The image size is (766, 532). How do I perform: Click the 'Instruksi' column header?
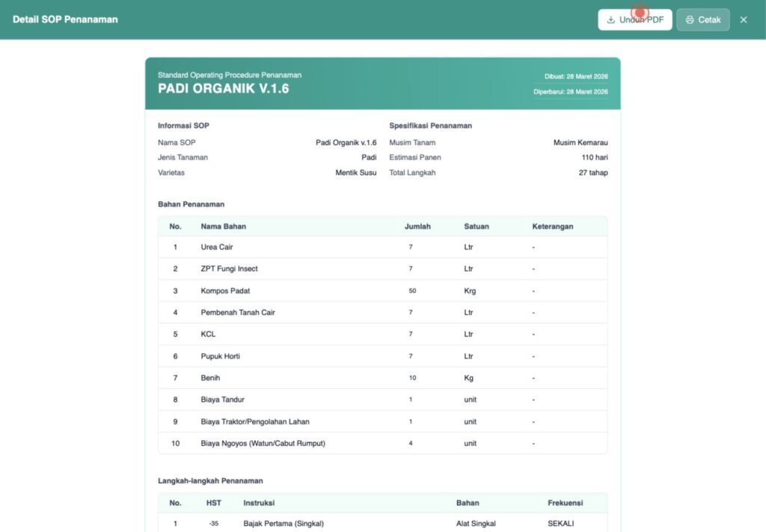tap(259, 503)
